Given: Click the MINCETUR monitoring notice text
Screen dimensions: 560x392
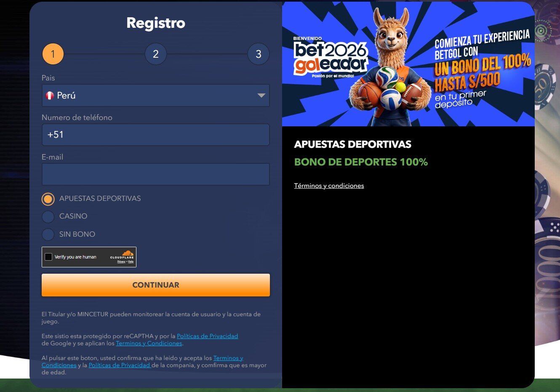Looking at the screenshot, I should (151, 318).
